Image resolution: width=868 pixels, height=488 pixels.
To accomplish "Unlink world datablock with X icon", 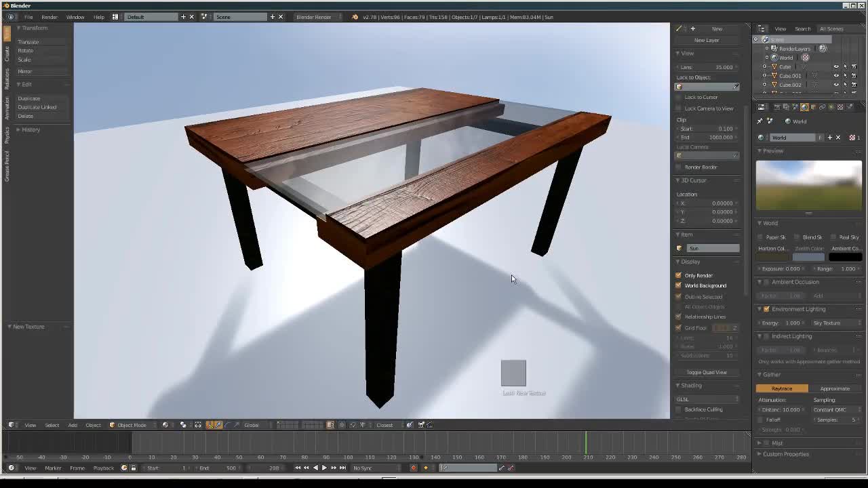I will pos(838,138).
